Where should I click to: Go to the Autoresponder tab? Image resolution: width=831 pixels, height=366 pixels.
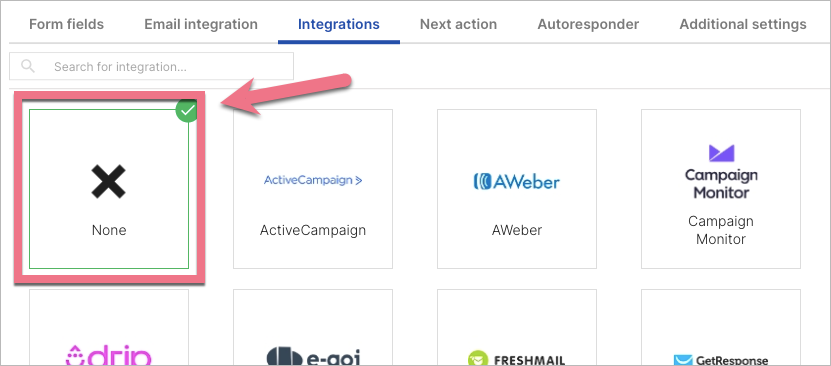pos(588,24)
